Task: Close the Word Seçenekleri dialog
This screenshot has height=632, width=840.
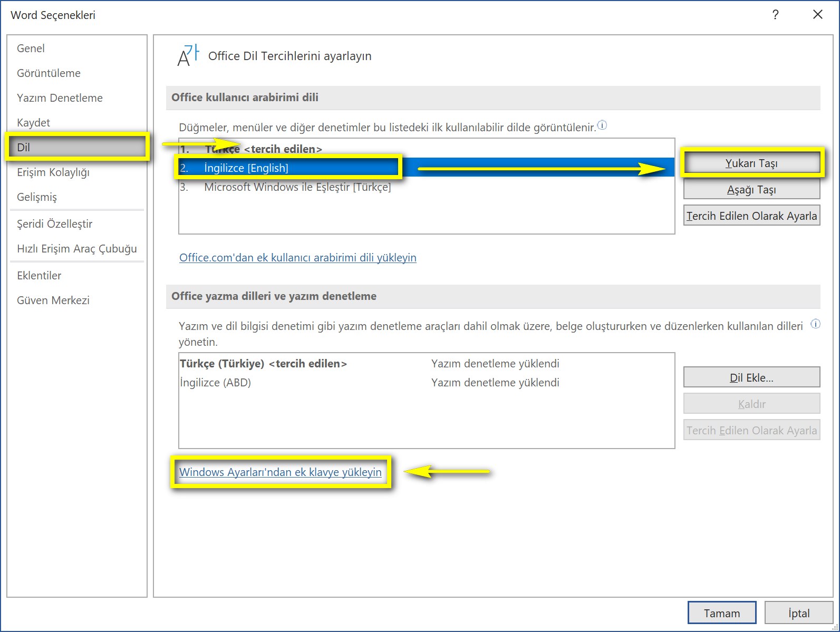Action: [818, 15]
